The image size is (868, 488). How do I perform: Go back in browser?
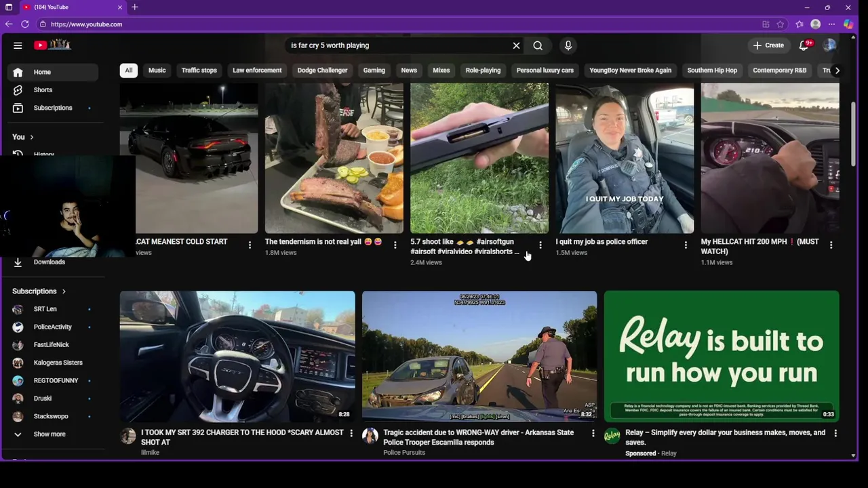pos(9,24)
